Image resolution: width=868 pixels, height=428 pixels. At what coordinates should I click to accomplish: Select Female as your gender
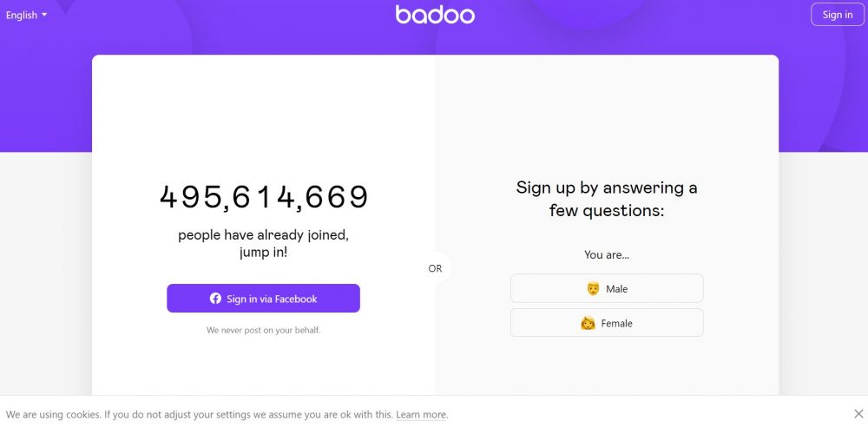pos(607,323)
